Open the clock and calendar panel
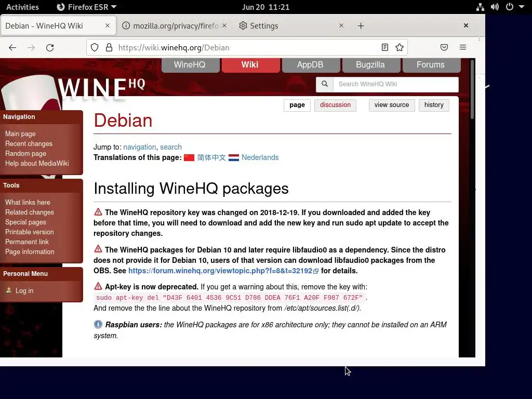 (x=265, y=7)
